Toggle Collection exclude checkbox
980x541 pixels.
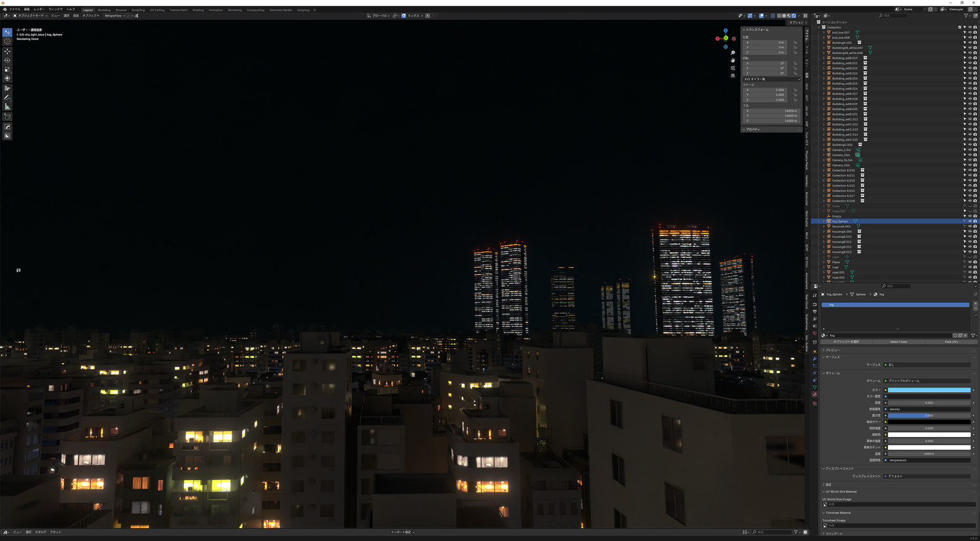[x=960, y=27]
